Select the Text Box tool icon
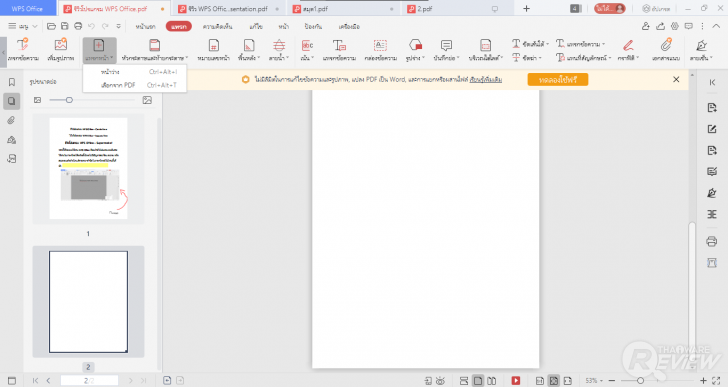This screenshot has width=728, height=387. coord(380,45)
